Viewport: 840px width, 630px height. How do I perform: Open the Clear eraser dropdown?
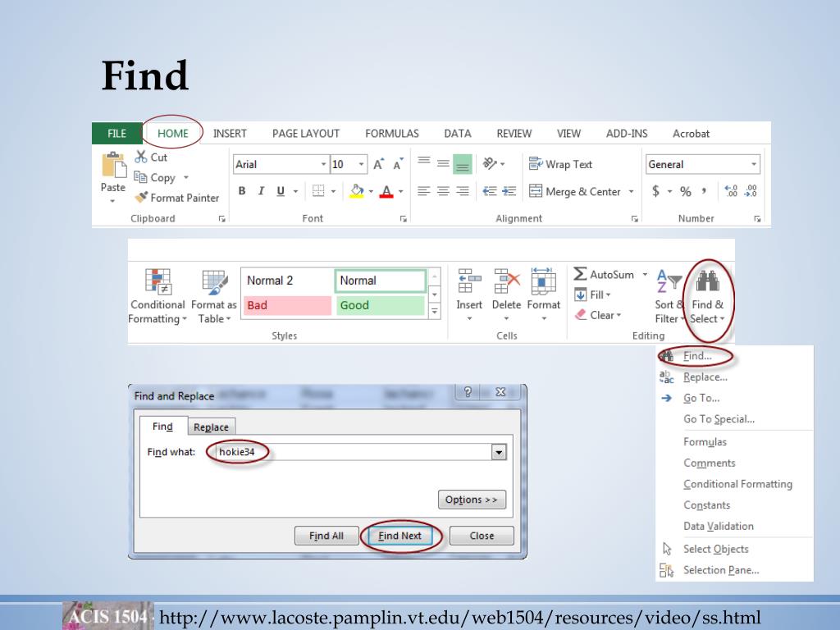598,315
